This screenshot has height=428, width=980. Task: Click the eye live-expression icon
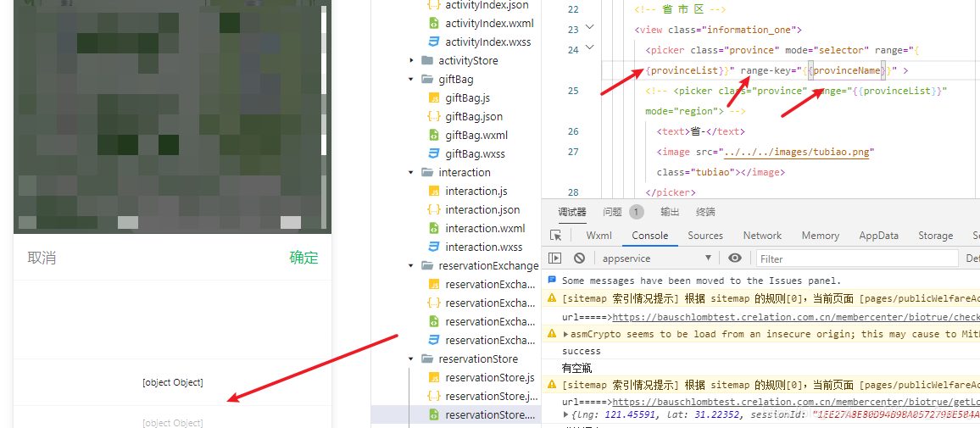[x=735, y=258]
